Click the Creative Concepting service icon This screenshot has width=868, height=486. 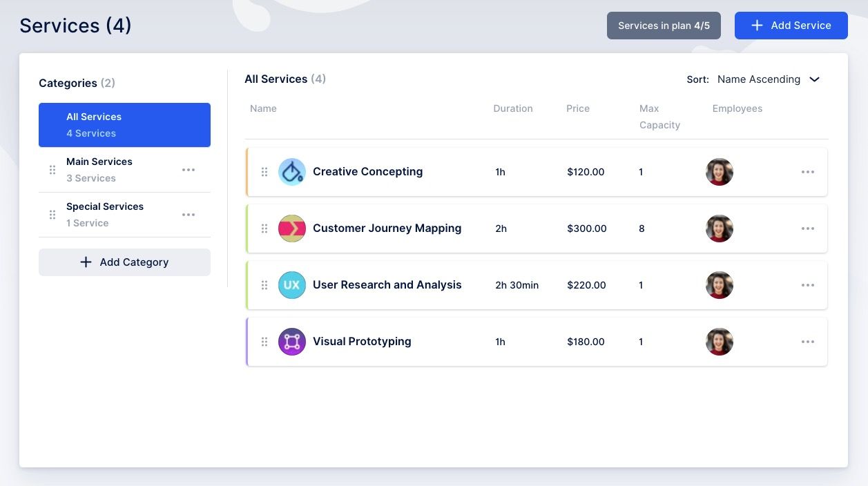click(291, 171)
